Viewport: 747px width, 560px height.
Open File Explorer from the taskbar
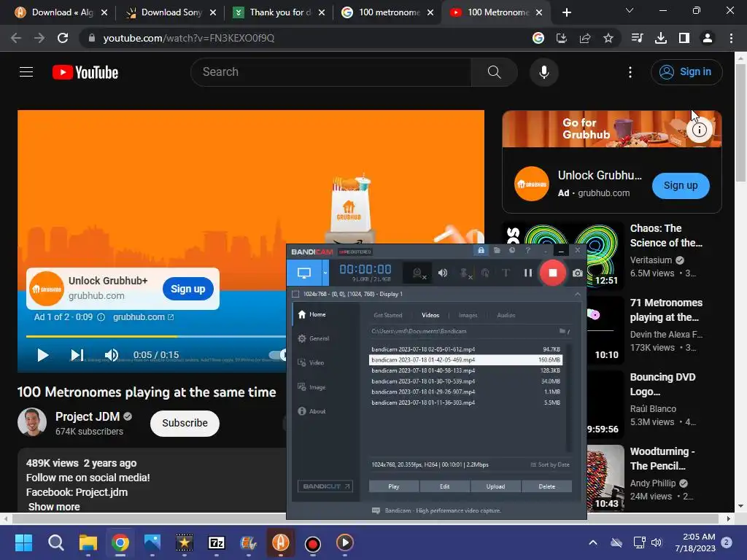(88, 542)
